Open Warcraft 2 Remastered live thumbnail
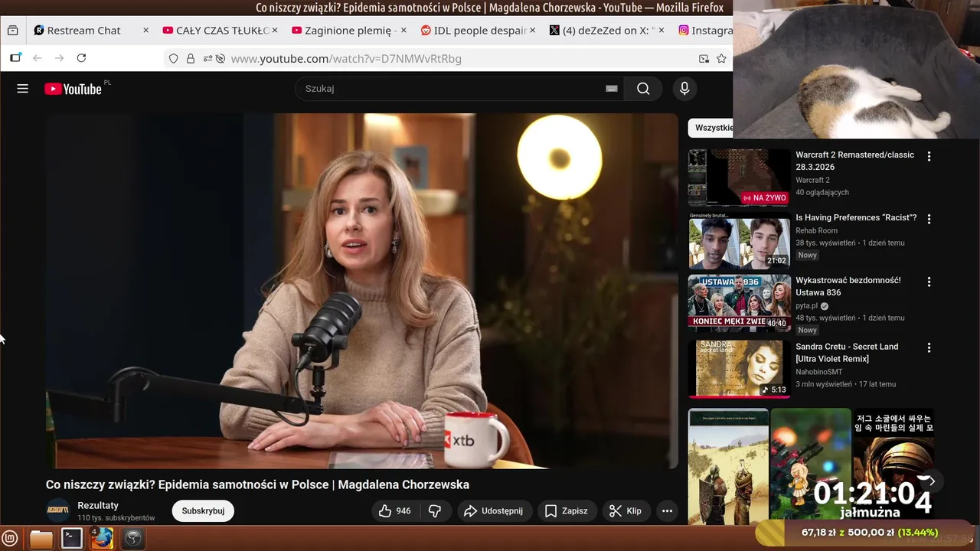 point(739,178)
